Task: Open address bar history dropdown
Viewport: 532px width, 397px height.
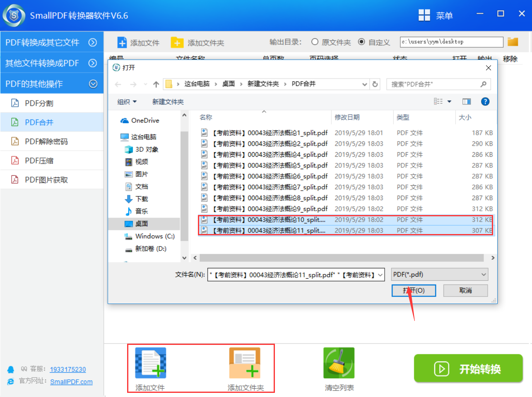Action: (365, 84)
